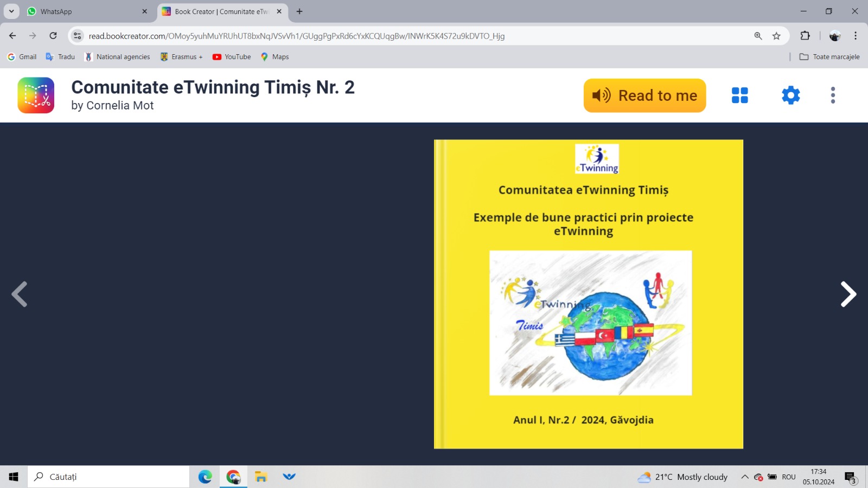Click the Book Creator app logo

36,95
